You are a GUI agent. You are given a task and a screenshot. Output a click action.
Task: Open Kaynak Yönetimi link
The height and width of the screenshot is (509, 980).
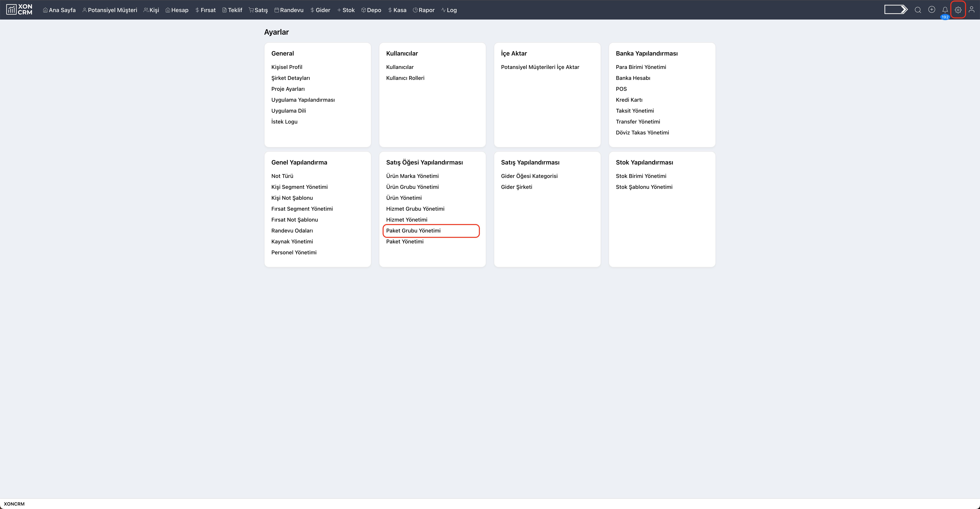pyautogui.click(x=292, y=242)
